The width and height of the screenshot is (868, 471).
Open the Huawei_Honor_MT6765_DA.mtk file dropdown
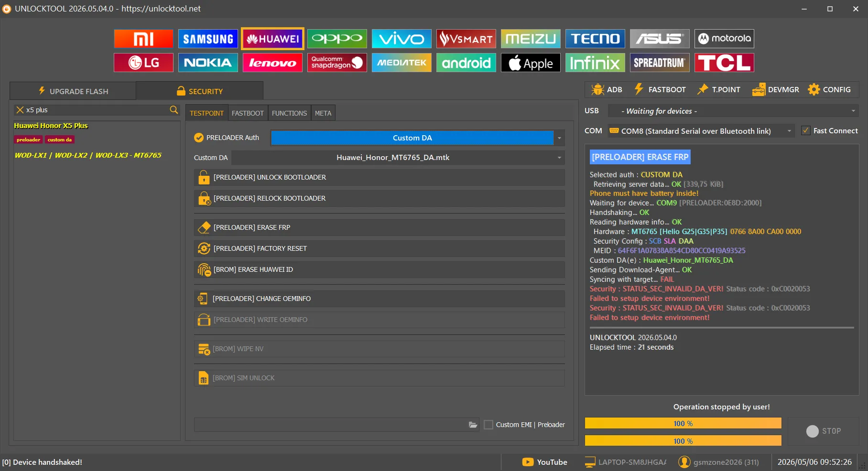[398, 158]
